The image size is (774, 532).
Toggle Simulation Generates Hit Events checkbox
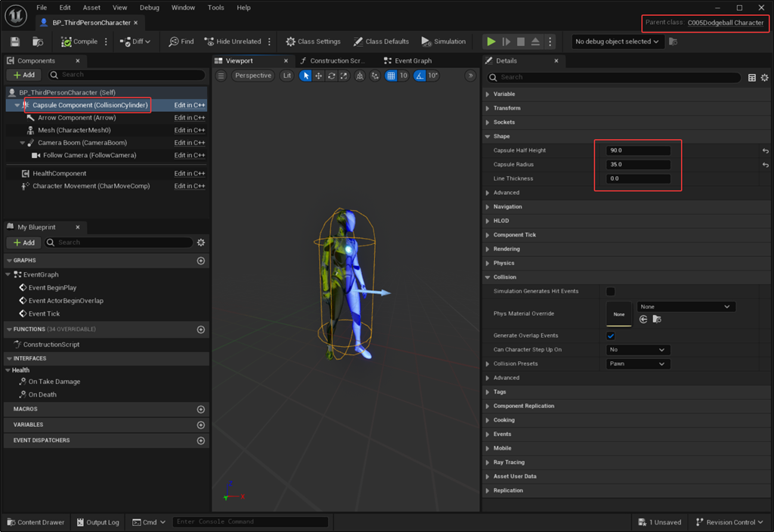click(611, 291)
